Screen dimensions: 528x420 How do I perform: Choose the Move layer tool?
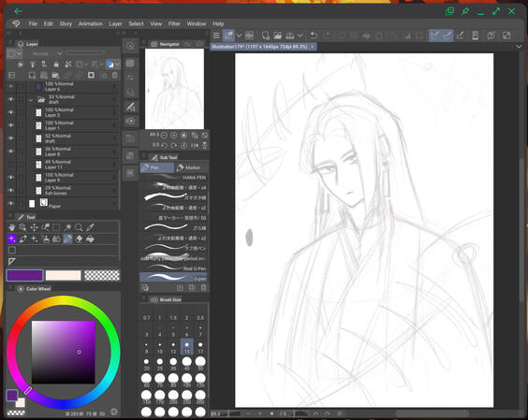(34, 227)
